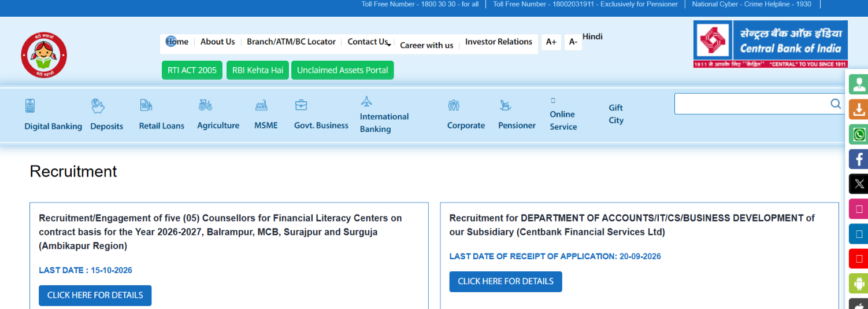Screen dimensions: 868x309
Task: Decrease font size with A- button
Action: tap(573, 42)
